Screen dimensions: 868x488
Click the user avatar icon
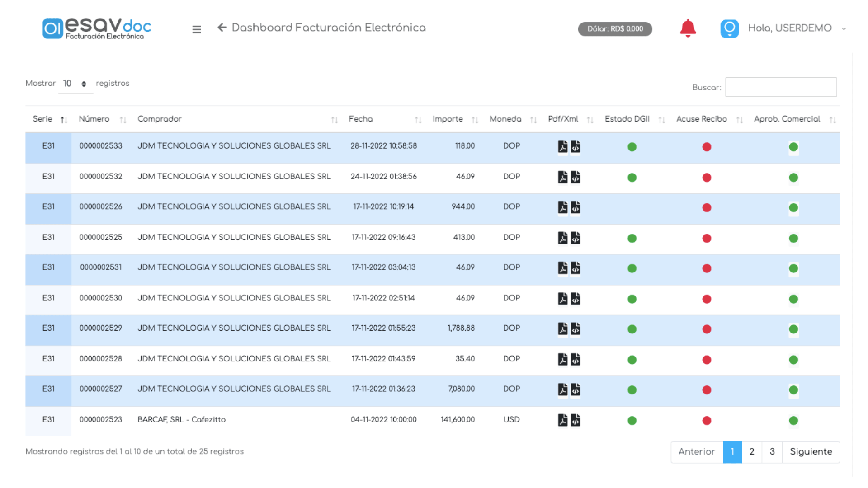[x=729, y=28]
